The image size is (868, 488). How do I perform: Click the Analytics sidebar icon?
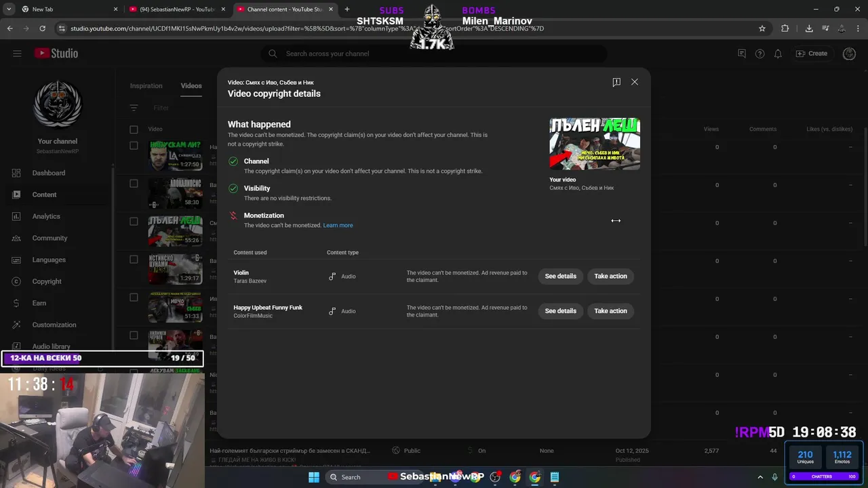coord(16,216)
